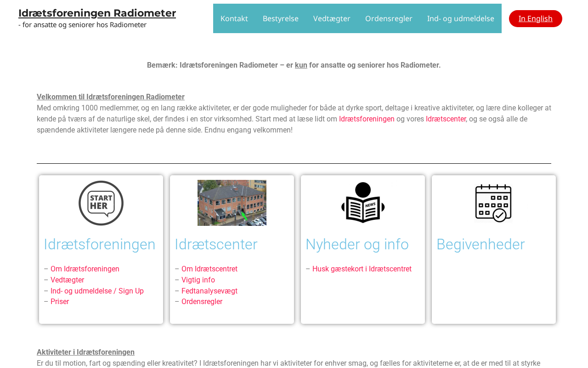Click the 'Bemærk: Idrætsforeningen Radiometer' notice text

[294, 65]
